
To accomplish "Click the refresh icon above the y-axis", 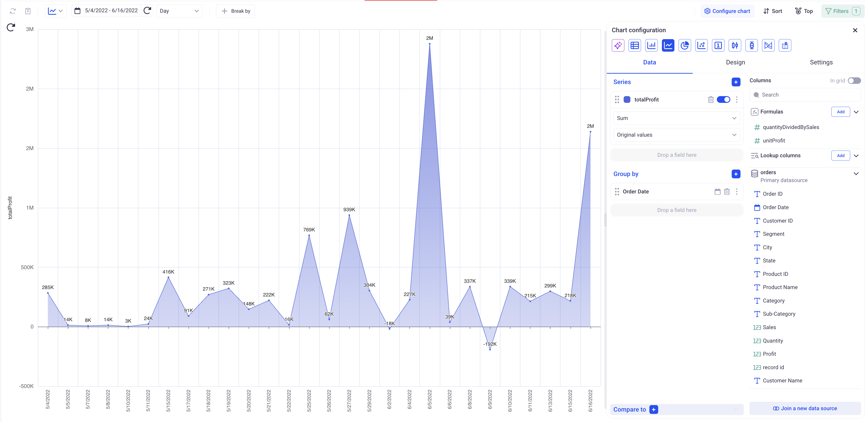I will click(11, 27).
